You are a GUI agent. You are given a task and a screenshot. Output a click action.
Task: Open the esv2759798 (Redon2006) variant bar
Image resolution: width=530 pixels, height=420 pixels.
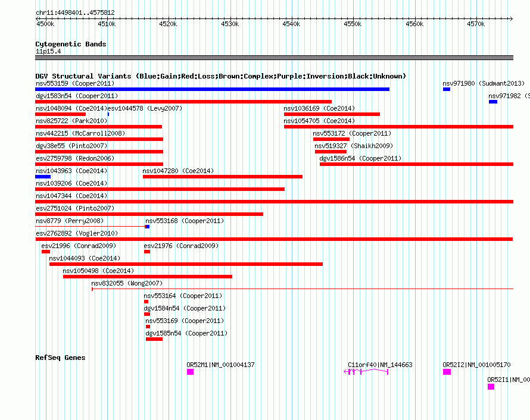pos(99,164)
